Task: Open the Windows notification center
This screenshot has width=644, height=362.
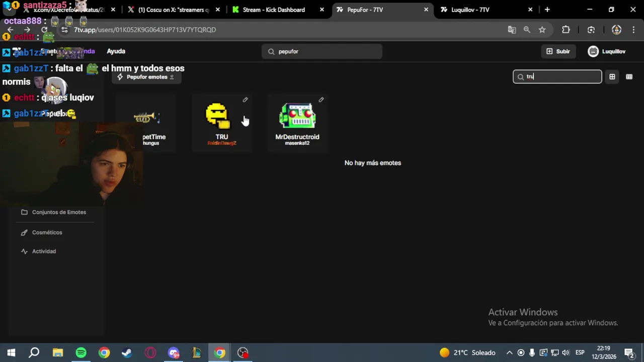Action: [629, 352]
